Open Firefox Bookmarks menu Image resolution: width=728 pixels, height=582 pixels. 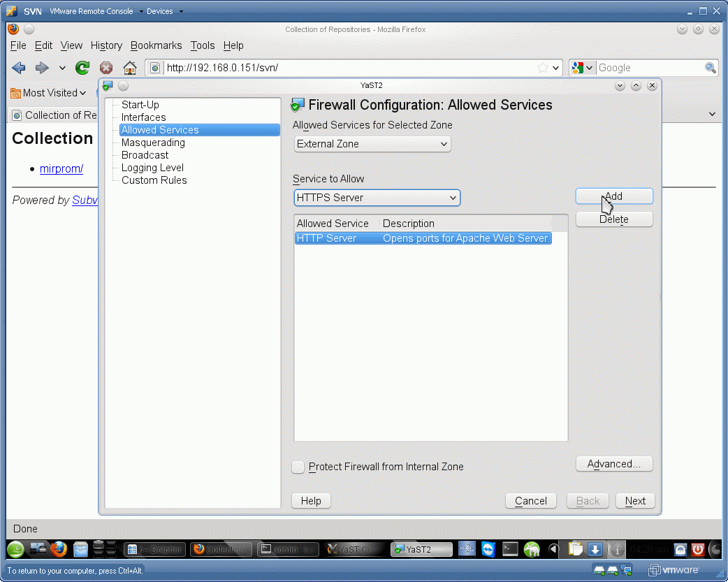[x=156, y=45]
